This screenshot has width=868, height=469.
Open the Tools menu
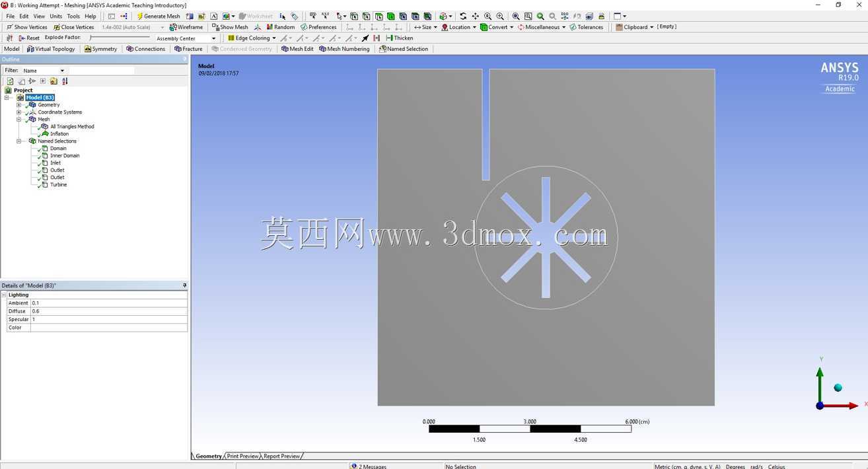pyautogui.click(x=73, y=16)
